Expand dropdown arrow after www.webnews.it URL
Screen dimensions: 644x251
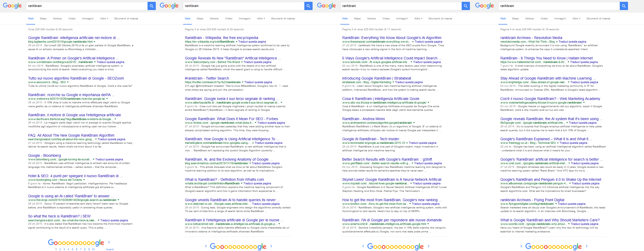(107, 99)
